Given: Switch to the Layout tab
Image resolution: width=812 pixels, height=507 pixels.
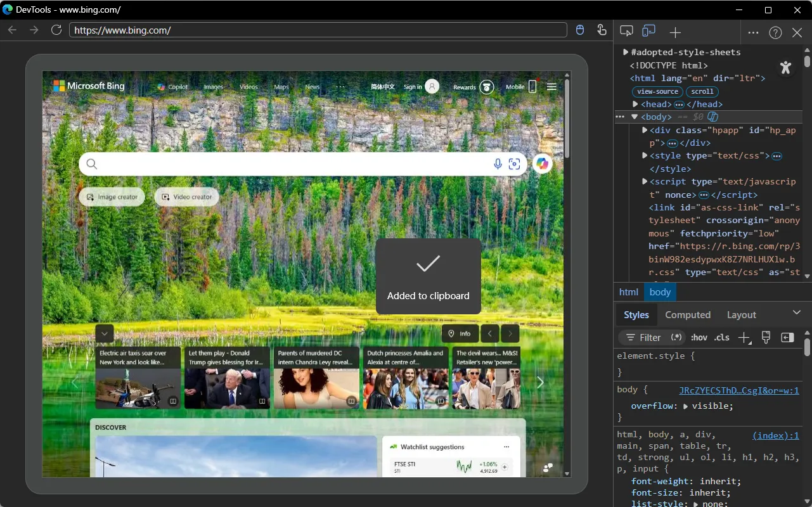Looking at the screenshot, I should 742,315.
